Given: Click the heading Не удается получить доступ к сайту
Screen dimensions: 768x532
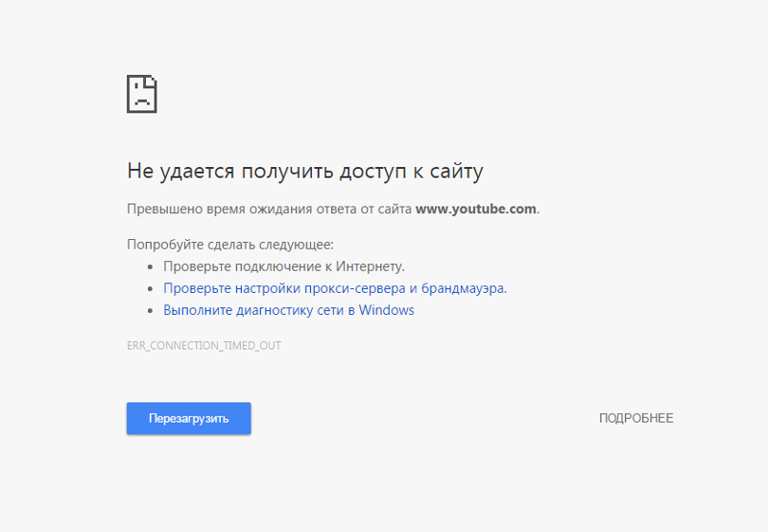Looking at the screenshot, I should (304, 172).
